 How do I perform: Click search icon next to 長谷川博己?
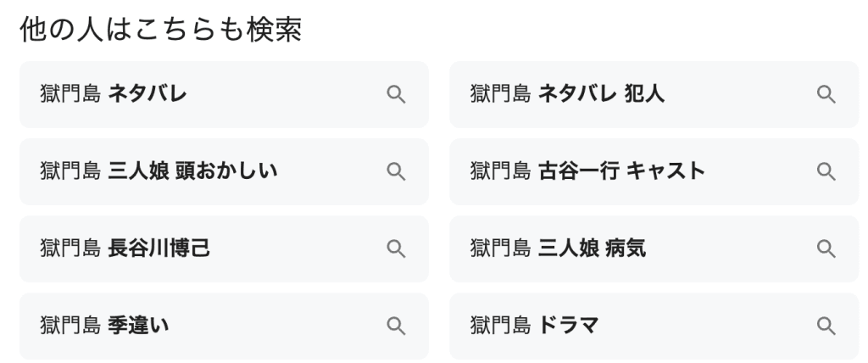[x=396, y=249]
